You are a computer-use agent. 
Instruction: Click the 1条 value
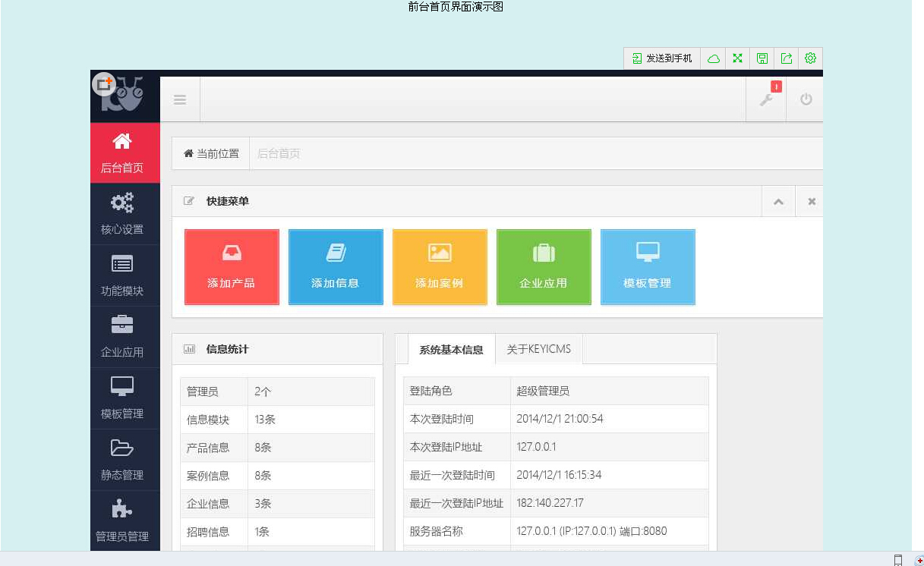point(262,532)
